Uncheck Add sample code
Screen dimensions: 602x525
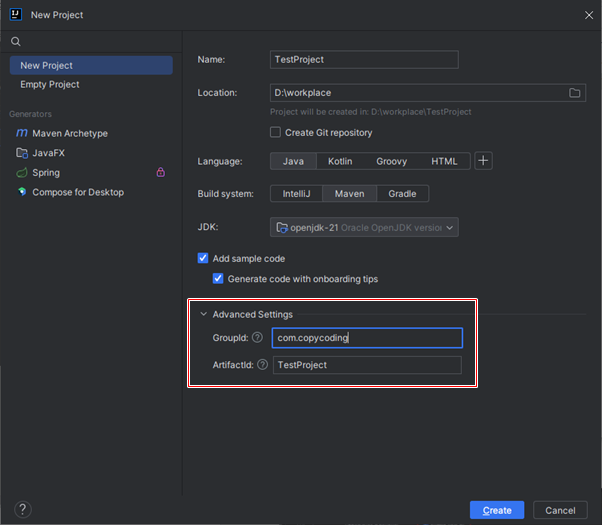[203, 258]
